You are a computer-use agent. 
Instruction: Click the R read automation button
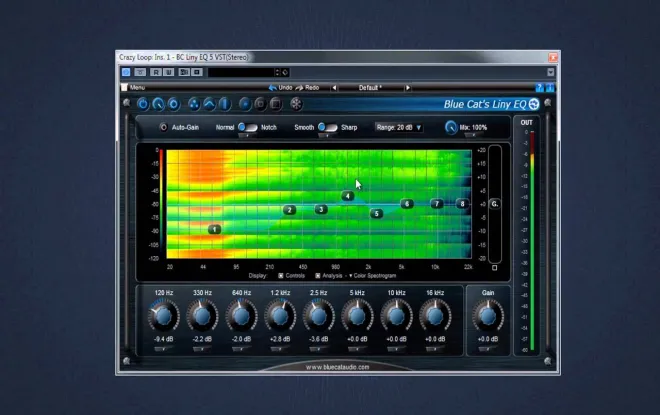(156, 72)
